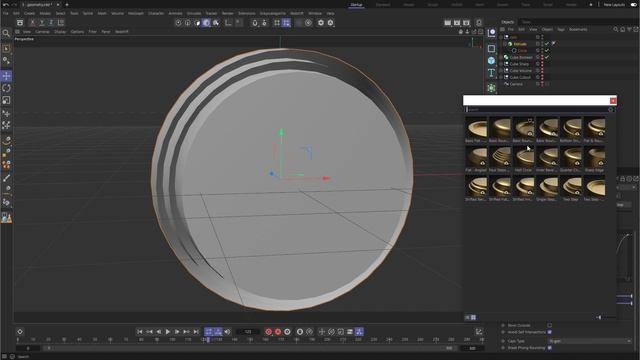Screen dimensions: 640x360
Task: Click the cube primitive icon in palette
Action: [491, 60]
